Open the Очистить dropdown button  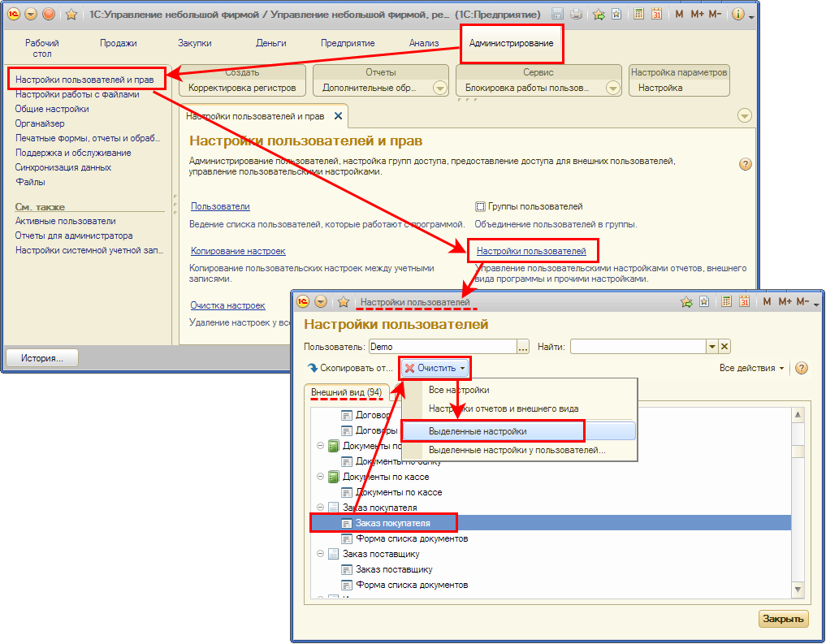click(x=435, y=368)
